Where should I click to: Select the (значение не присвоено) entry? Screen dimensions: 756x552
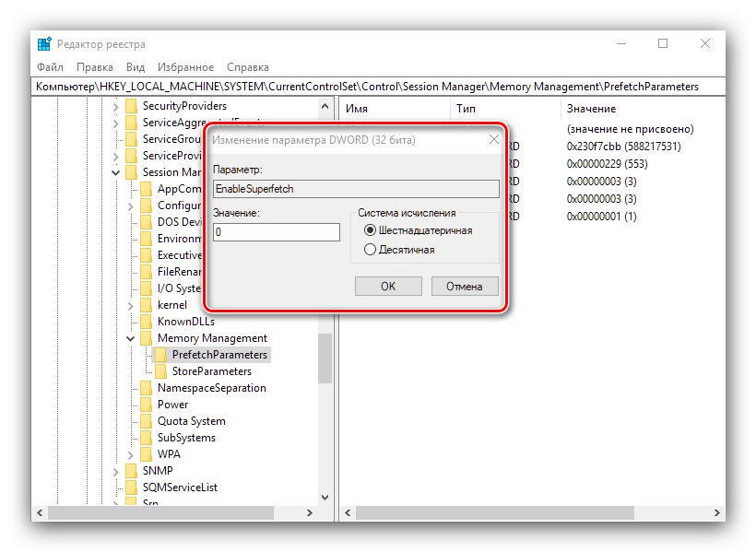click(631, 129)
